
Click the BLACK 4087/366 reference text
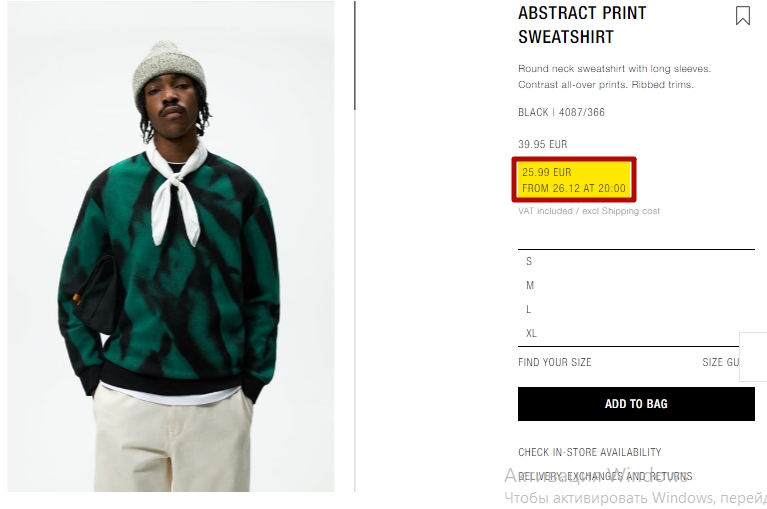[561, 112]
